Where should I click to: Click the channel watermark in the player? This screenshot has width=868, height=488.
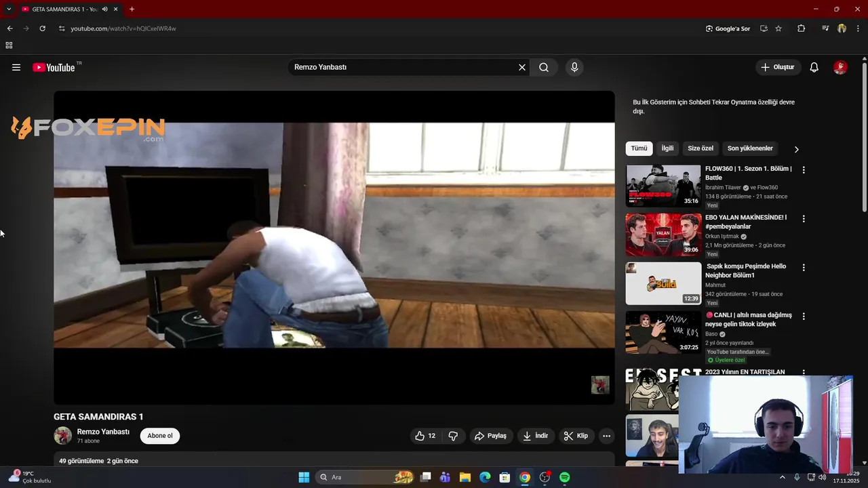[x=600, y=385]
